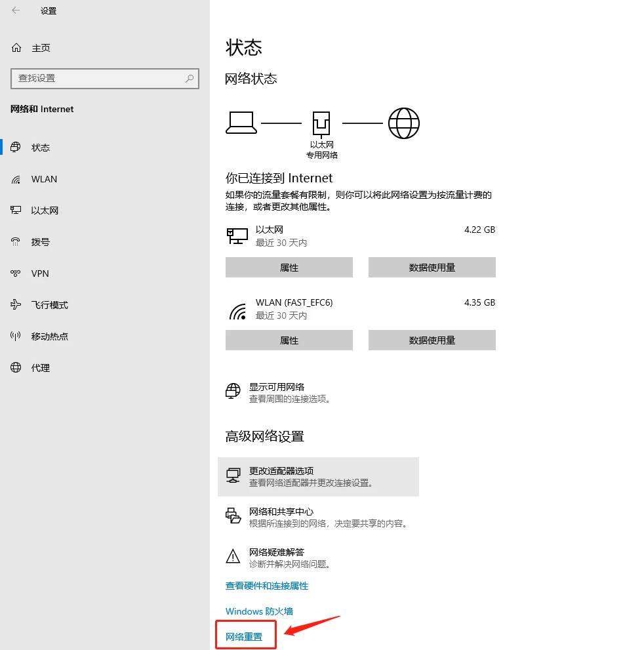This screenshot has width=644, height=650.
Task: Click the warning triangle for 网络疑难解答
Action: [233, 556]
